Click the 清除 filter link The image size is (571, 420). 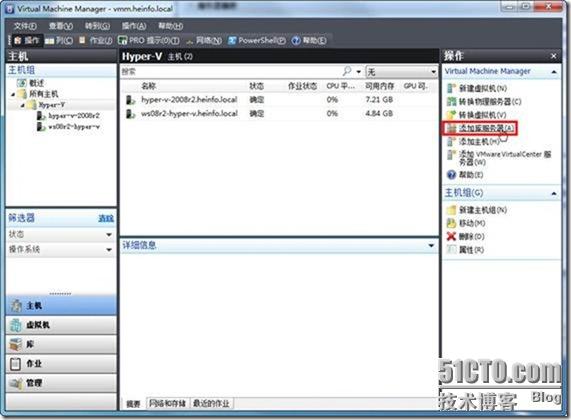pyautogui.click(x=106, y=219)
